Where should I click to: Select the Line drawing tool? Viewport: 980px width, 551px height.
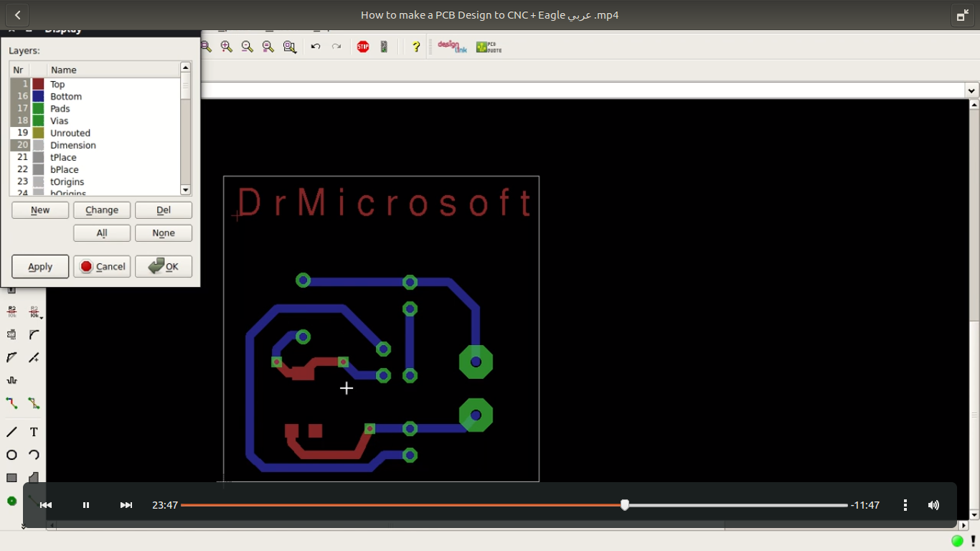[x=12, y=432]
